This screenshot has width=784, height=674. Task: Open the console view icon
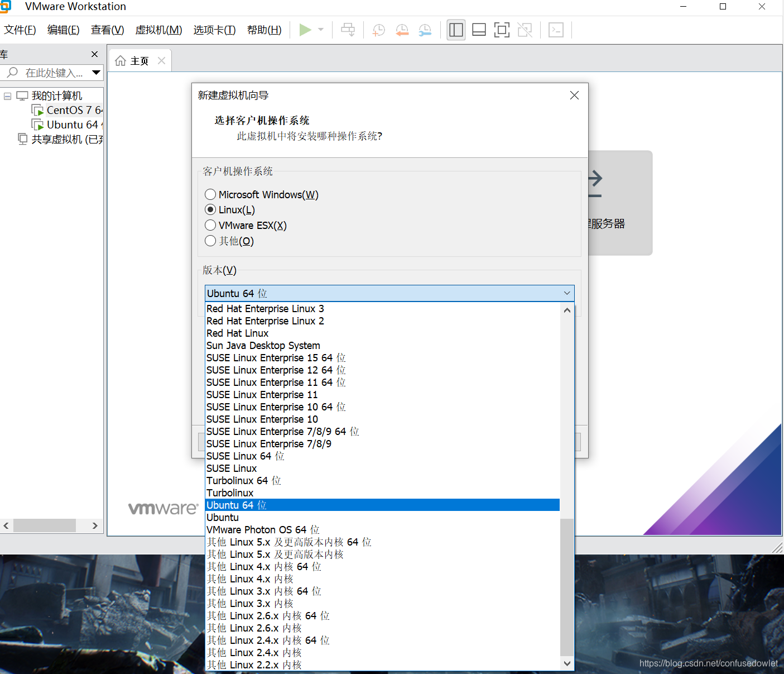[x=556, y=30]
